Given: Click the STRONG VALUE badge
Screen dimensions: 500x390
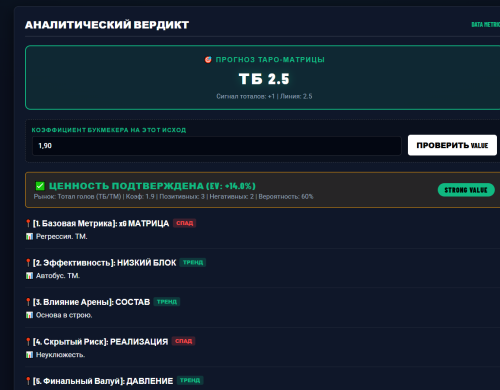Looking at the screenshot, I should point(466,190).
